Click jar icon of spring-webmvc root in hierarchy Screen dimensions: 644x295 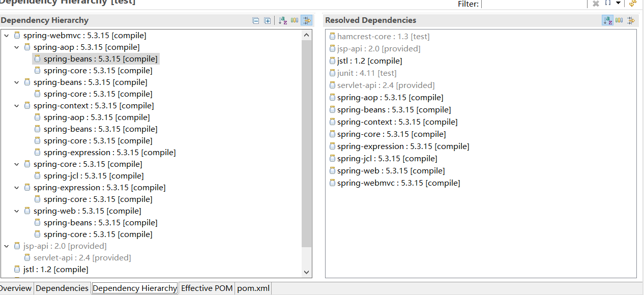pos(17,36)
